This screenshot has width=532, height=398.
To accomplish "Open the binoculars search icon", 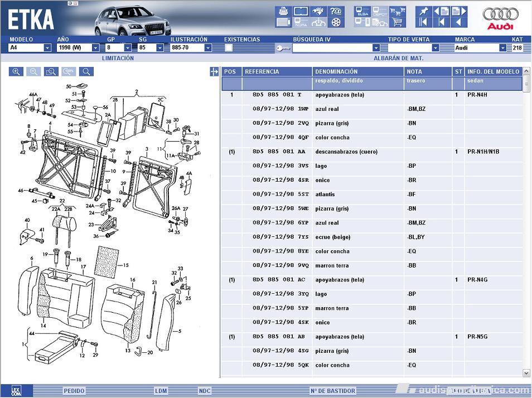I will 318,11.
